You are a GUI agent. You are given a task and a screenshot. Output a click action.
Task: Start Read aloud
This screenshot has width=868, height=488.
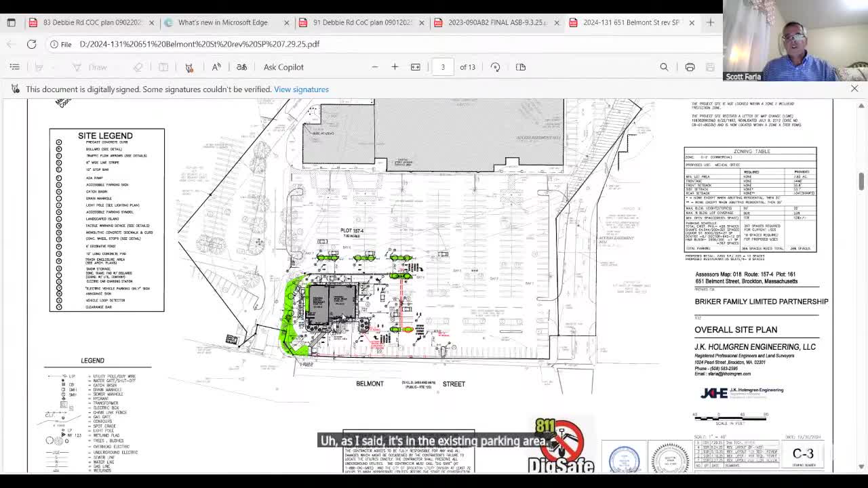[x=216, y=67]
